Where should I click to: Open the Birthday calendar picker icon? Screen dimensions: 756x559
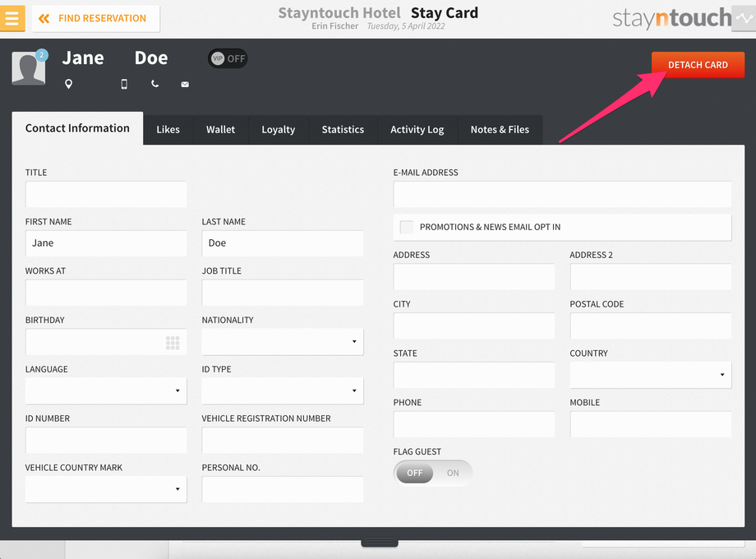[x=173, y=343]
